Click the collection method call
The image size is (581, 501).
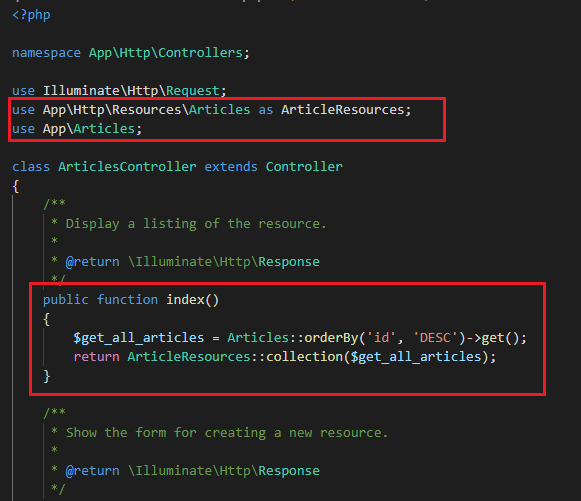304,357
